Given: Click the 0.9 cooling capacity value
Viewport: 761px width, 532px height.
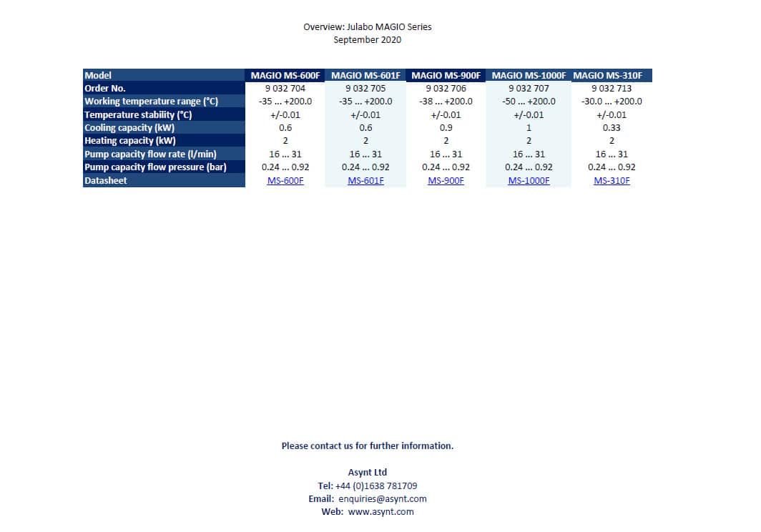Looking at the screenshot, I should click(x=446, y=128).
